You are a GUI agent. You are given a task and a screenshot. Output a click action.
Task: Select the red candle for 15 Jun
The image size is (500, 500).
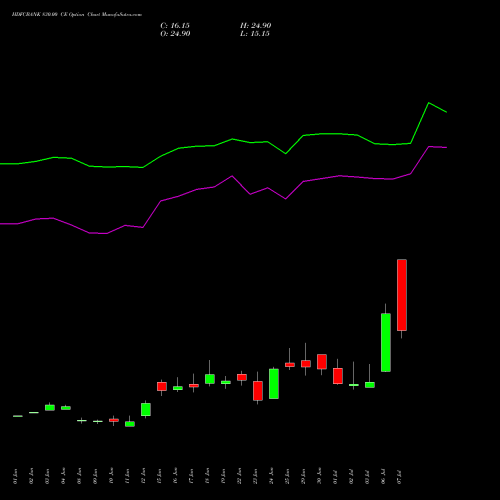(x=162, y=386)
